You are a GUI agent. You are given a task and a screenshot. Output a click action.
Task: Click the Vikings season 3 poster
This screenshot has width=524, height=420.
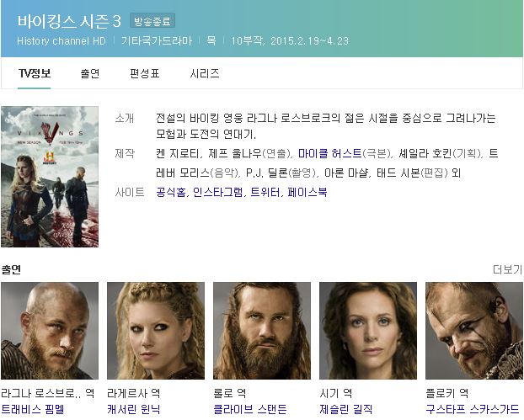50,177
